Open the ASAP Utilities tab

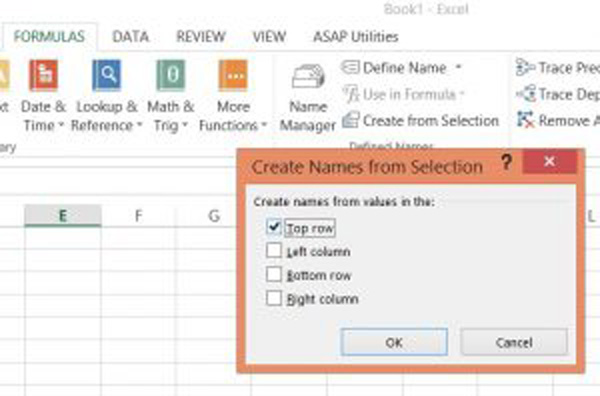click(356, 37)
